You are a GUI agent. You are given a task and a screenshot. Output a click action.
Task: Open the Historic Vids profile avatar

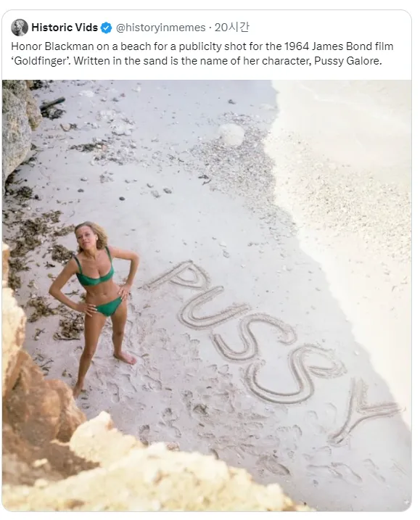20,28
